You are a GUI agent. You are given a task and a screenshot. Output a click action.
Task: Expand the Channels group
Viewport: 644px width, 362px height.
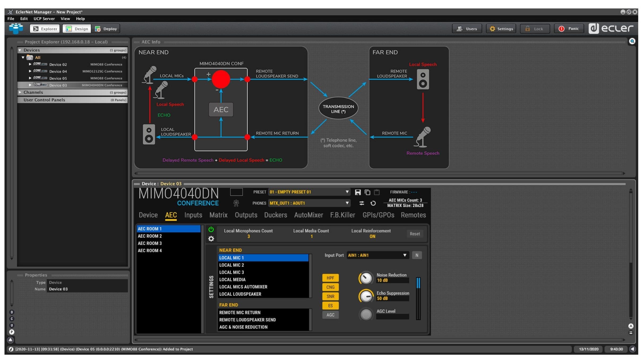[x=20, y=92]
